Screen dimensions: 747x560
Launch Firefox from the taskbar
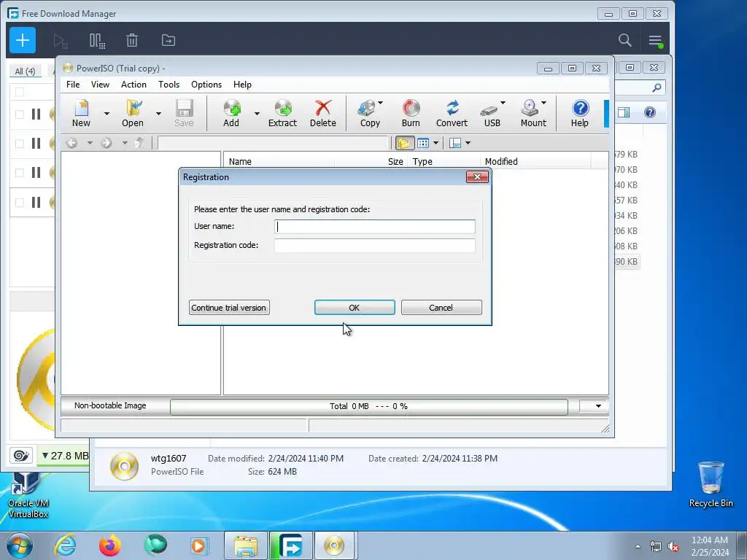point(110,545)
